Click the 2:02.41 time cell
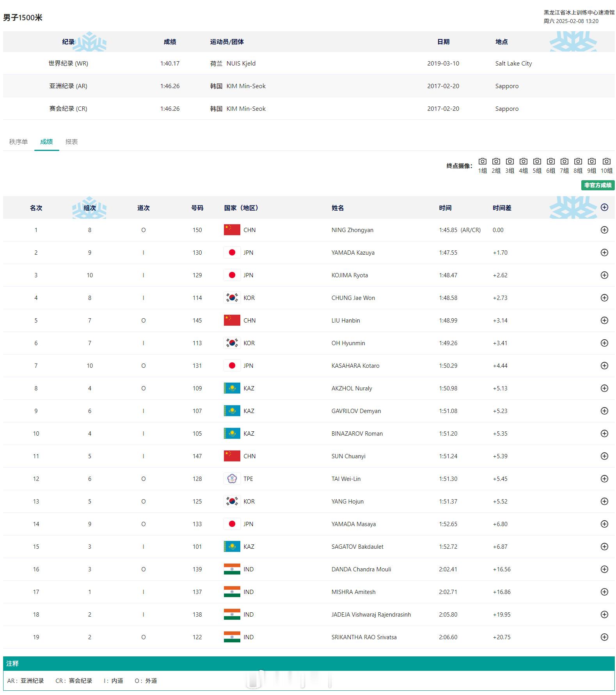The image size is (616, 695). (448, 569)
